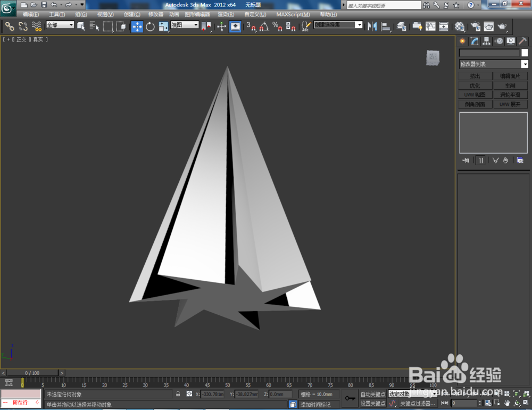Toggle Window/Crossing selection mode

tap(121, 26)
